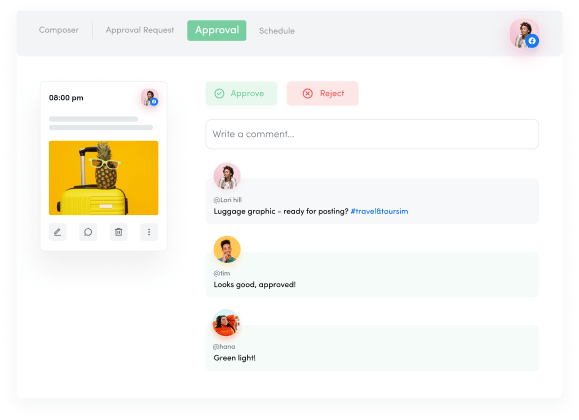Click Lori Hill's profile picture
The image size is (579, 420).
(227, 176)
